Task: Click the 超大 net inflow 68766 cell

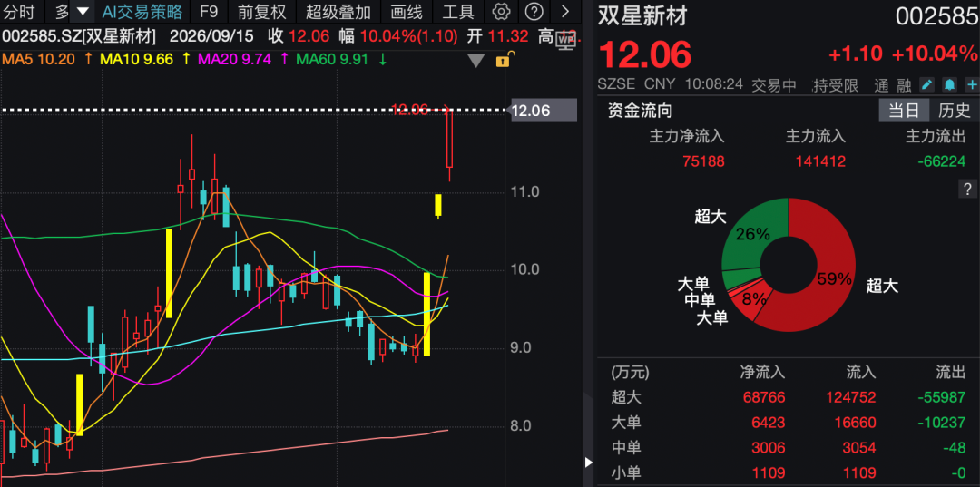Action: 764,397
